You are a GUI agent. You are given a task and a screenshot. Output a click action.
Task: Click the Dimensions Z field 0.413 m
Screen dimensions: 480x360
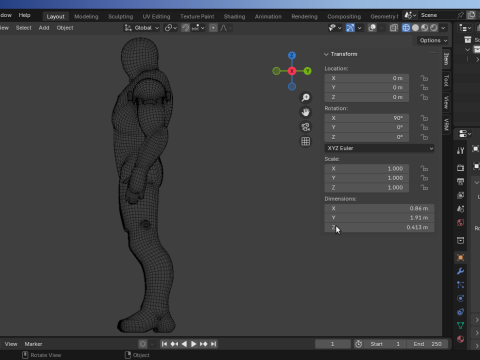[x=379, y=227]
